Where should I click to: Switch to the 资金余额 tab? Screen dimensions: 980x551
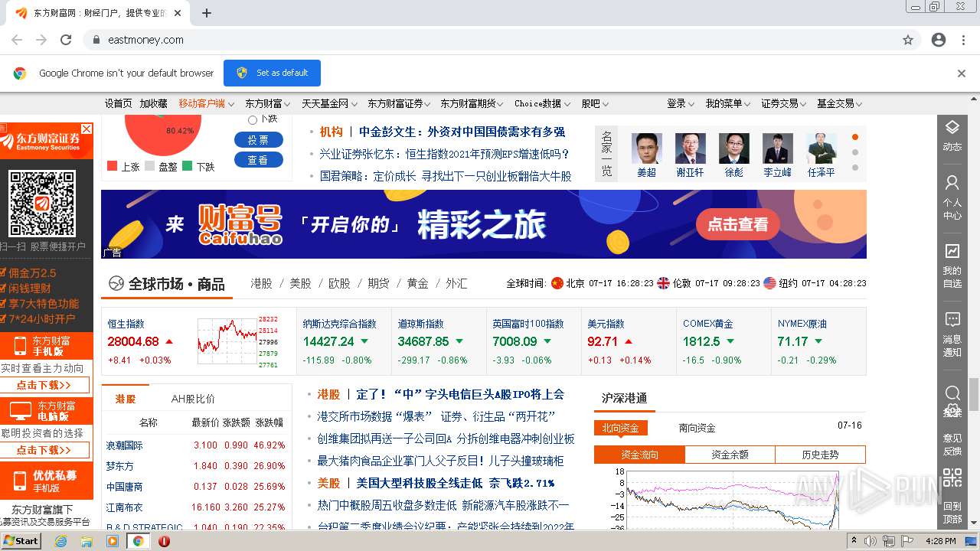point(730,455)
